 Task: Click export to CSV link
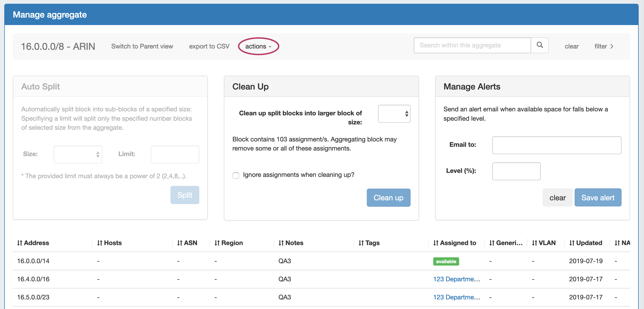209,46
